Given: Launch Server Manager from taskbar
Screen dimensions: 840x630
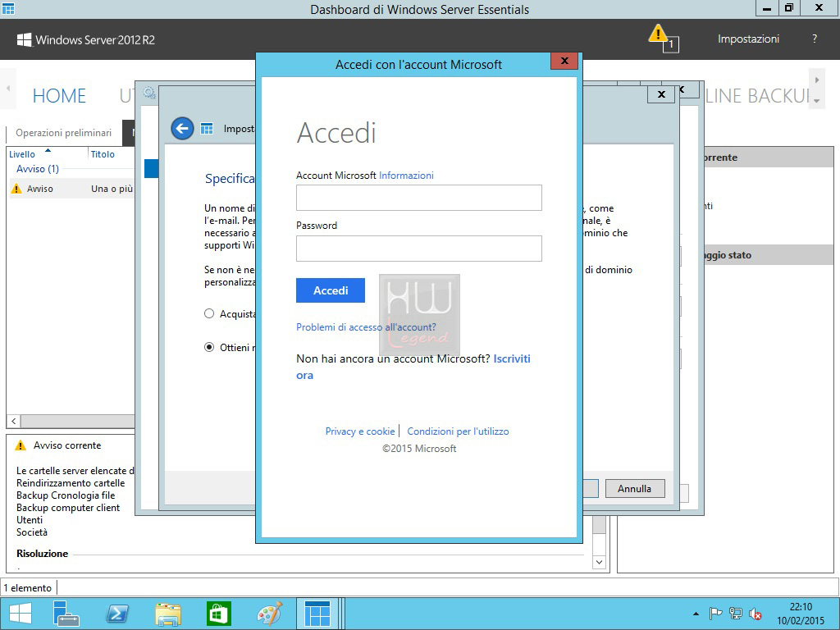Looking at the screenshot, I should click(66, 614).
